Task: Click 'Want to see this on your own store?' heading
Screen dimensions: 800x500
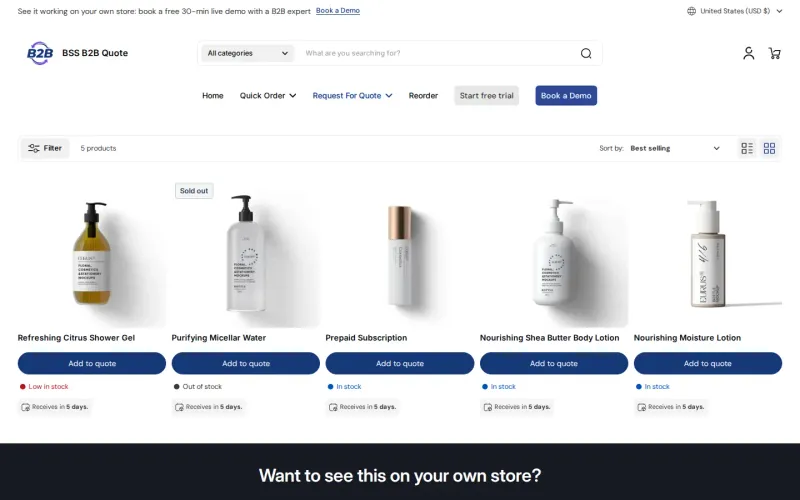Action: (400, 476)
